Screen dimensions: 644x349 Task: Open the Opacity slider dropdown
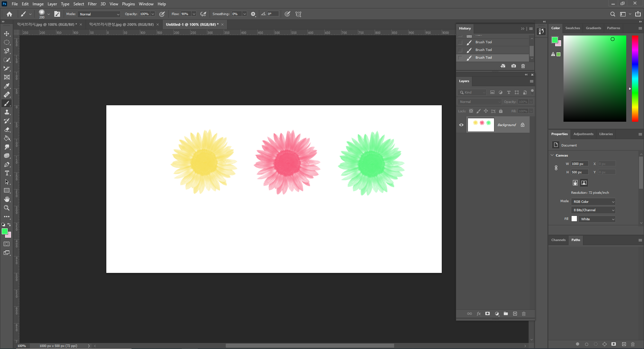click(x=153, y=14)
